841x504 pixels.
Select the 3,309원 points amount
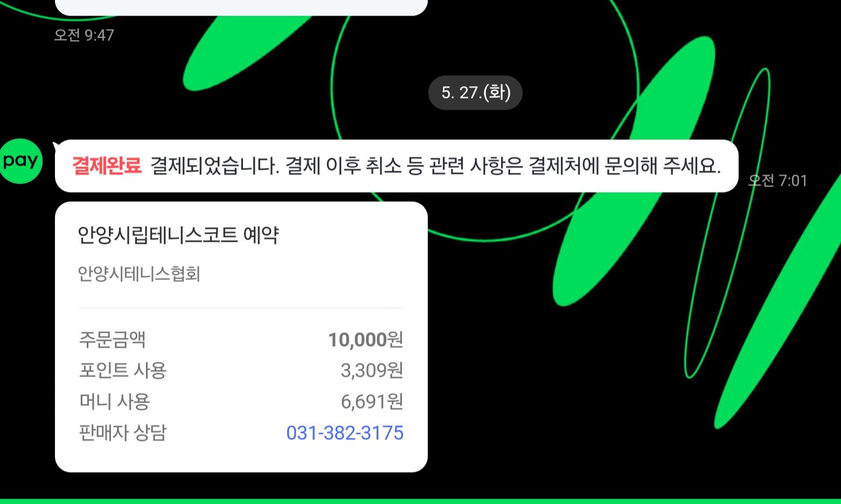pyautogui.click(x=372, y=370)
